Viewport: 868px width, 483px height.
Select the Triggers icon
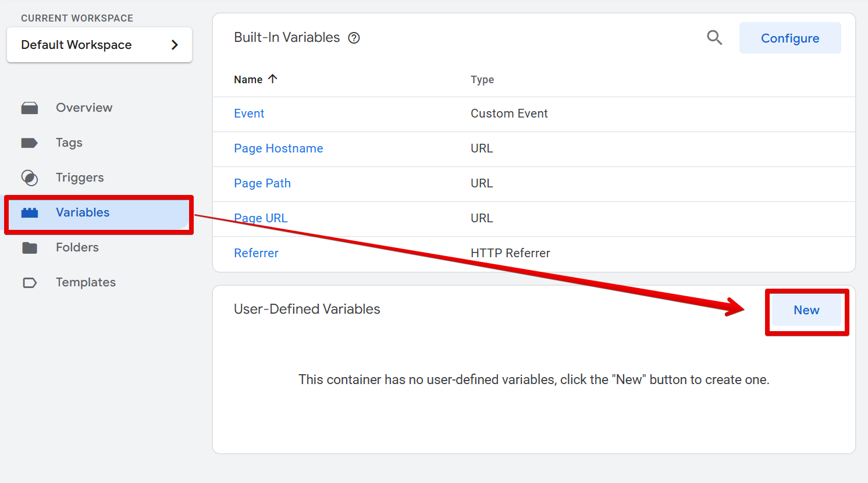tap(30, 177)
